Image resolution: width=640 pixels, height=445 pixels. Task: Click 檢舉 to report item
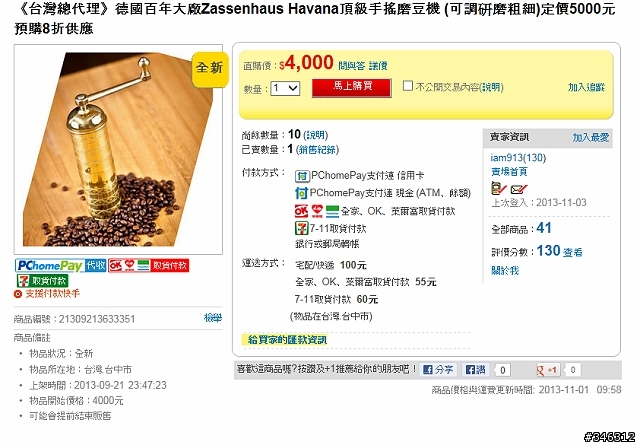(213, 318)
